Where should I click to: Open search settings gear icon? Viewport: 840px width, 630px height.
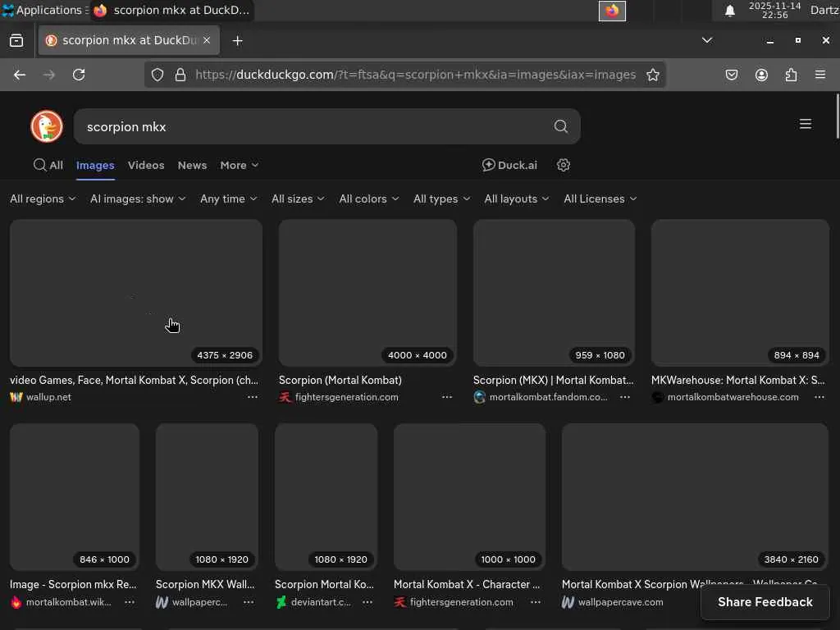(x=563, y=165)
